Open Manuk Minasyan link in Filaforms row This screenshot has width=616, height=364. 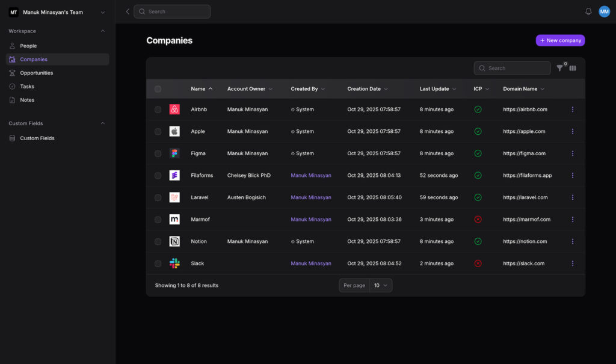(x=310, y=176)
